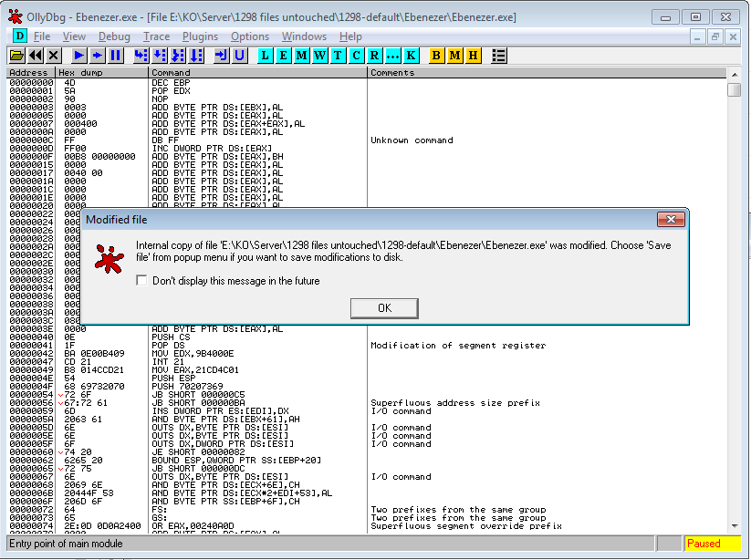Click the Run thread toolbar icon
Viewport: 751px width, 560px height.
98,56
